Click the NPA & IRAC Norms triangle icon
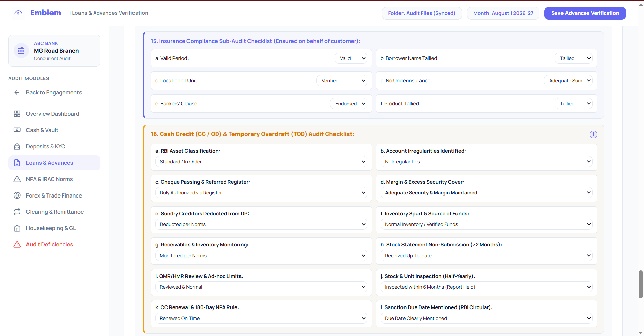 click(17, 179)
